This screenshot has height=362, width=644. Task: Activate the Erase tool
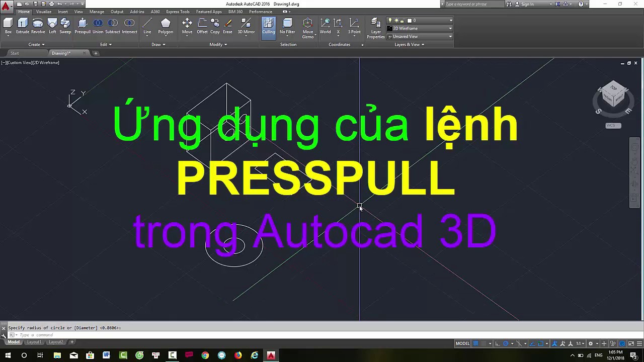(x=227, y=26)
